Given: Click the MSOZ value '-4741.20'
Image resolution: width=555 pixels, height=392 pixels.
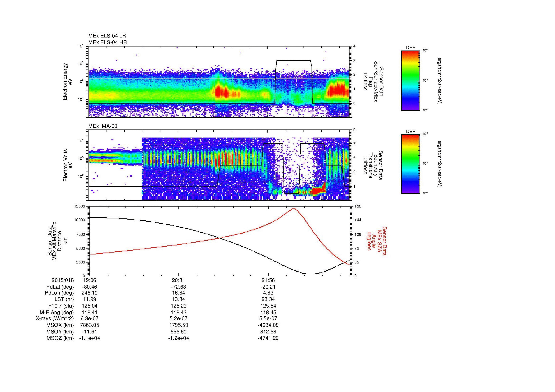Looking at the screenshot, I should point(268,338).
